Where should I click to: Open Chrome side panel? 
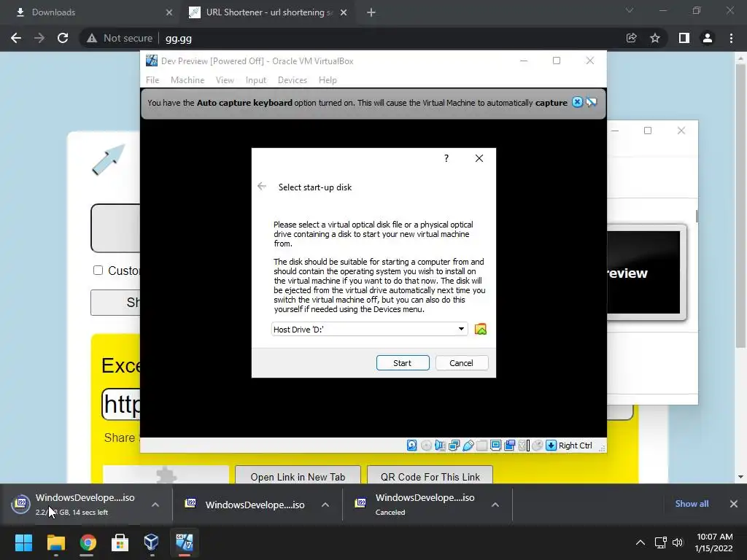tap(684, 38)
